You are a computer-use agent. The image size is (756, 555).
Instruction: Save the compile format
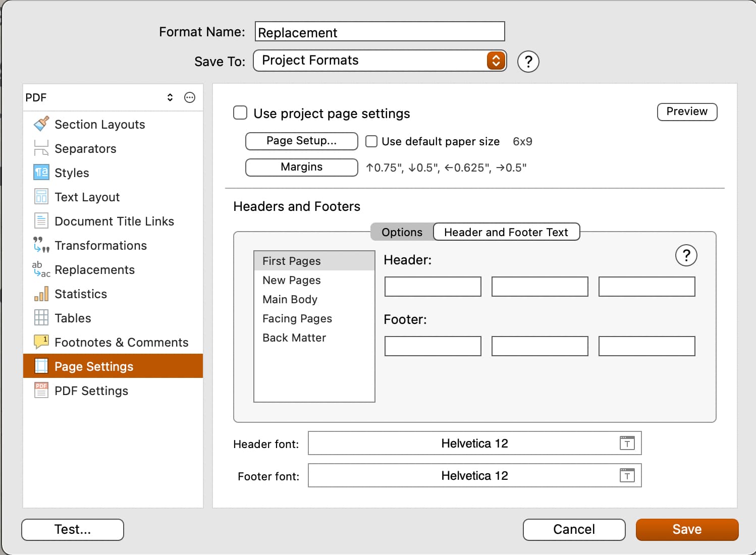(x=687, y=529)
